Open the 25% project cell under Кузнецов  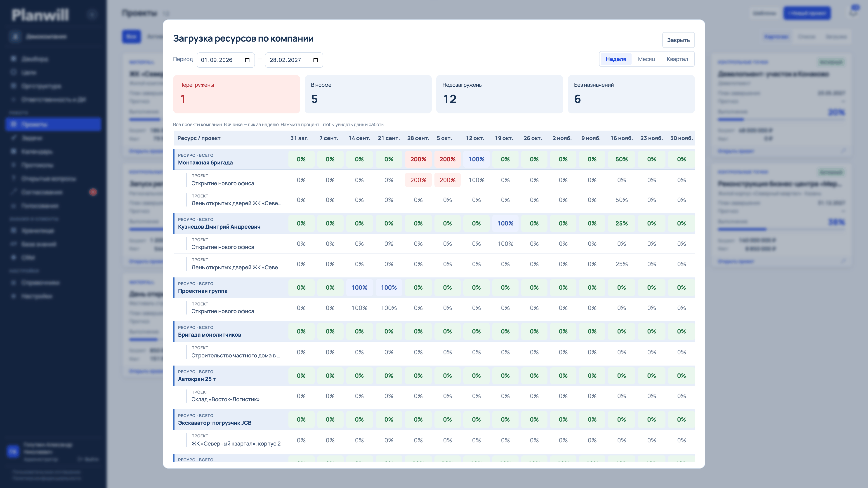tap(622, 264)
